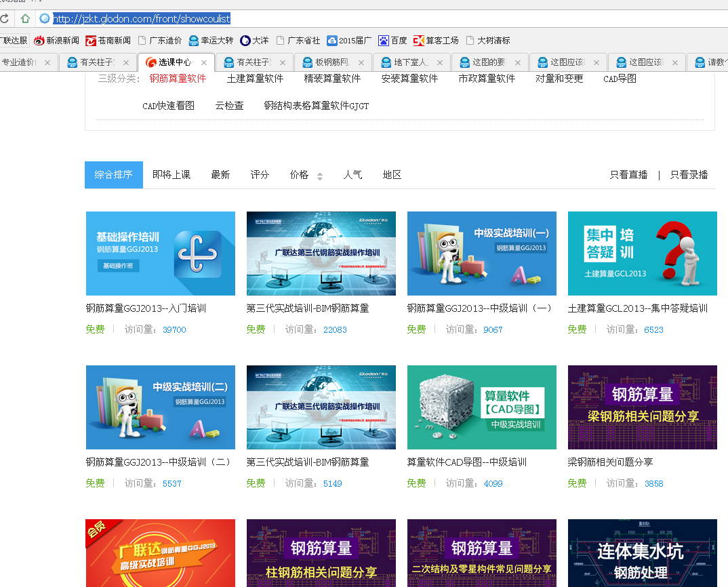Select the 钢结构表格算量软件GJGT category
This screenshot has height=587, width=728.
[316, 106]
